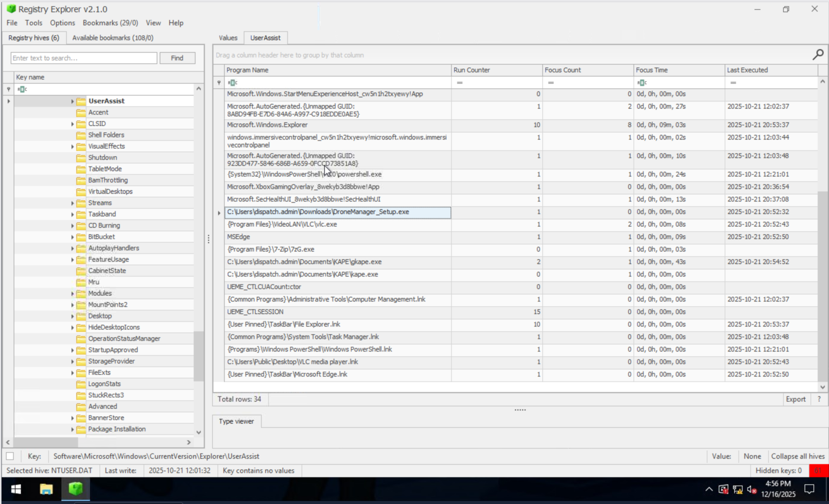Image resolution: width=829 pixels, height=504 pixels.
Task: Click the BamThrottling folder icon
Action: tap(81, 180)
